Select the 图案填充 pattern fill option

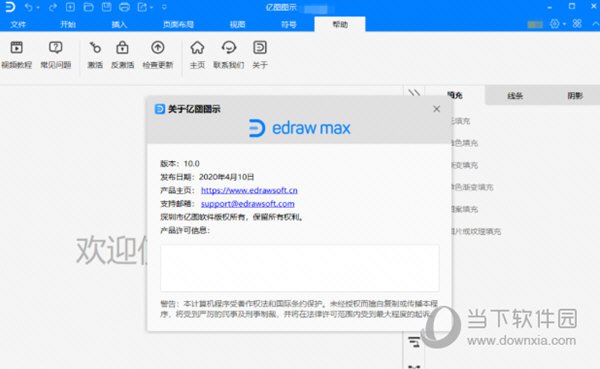(x=464, y=209)
